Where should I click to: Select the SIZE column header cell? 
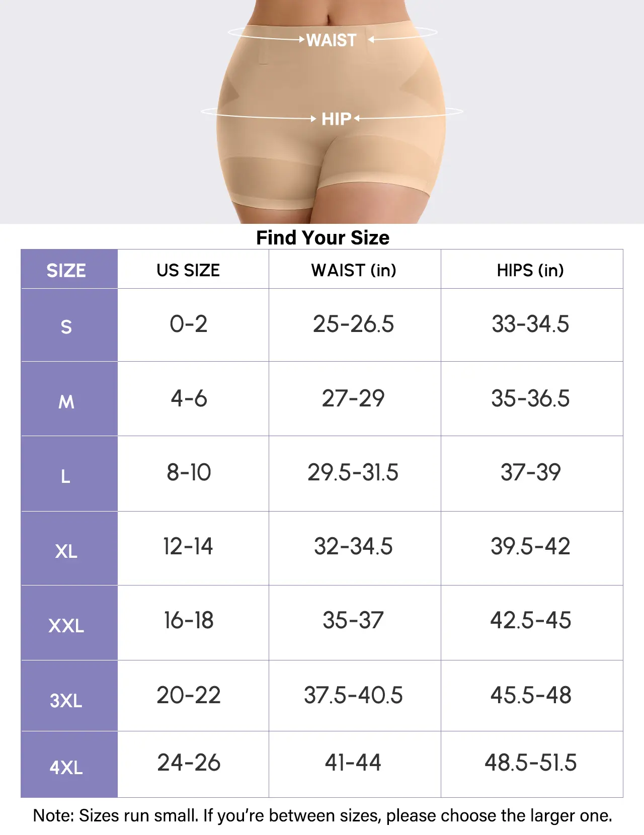(x=66, y=270)
